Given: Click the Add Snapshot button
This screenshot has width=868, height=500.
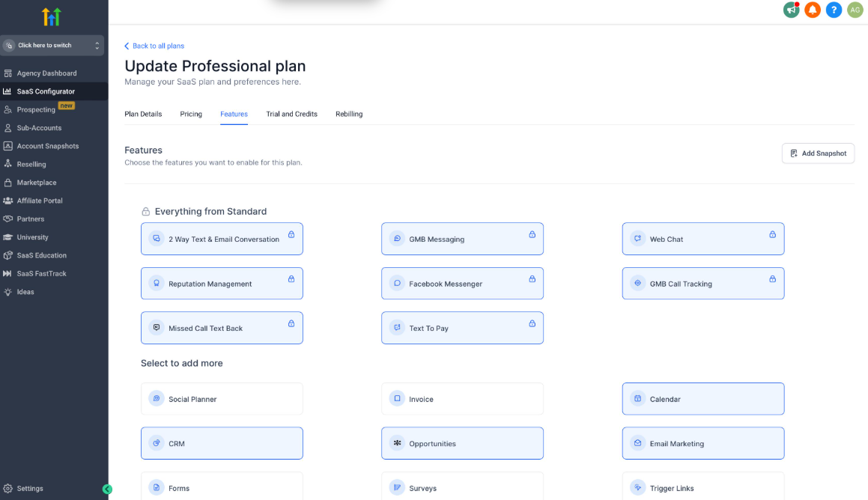Looking at the screenshot, I should click(x=818, y=153).
